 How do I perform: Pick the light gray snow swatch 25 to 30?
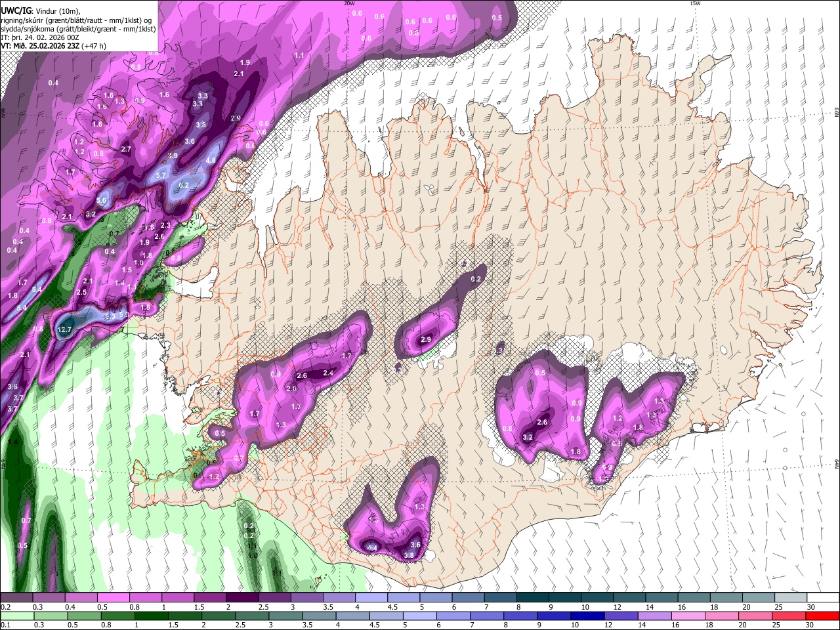[x=791, y=598]
